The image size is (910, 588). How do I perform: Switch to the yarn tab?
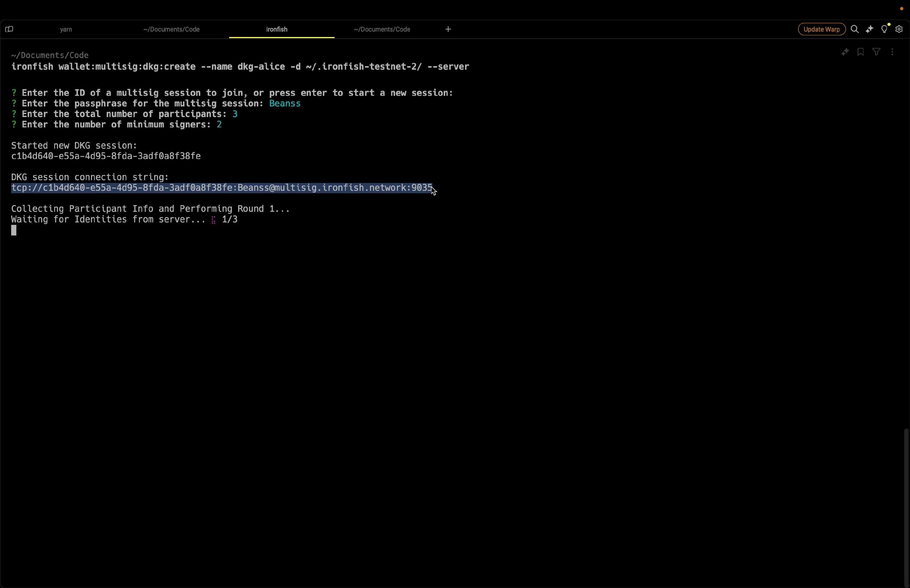click(66, 29)
